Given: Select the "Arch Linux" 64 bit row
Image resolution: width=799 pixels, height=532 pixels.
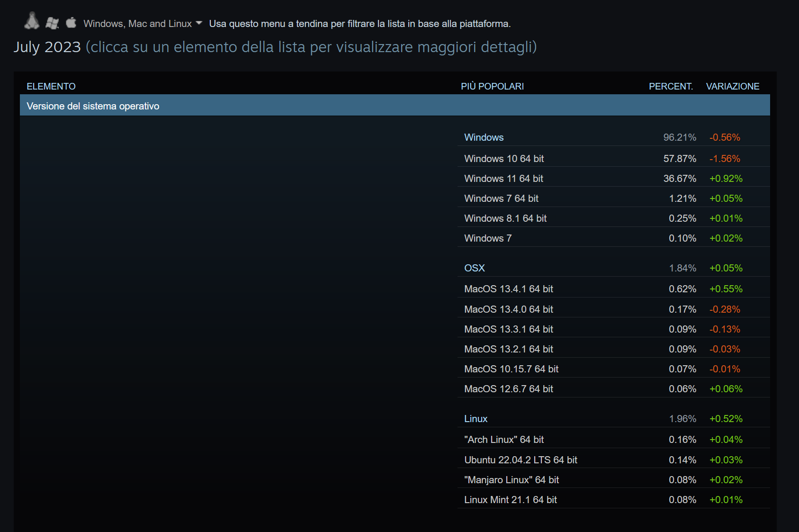Looking at the screenshot, I should tap(613, 439).
